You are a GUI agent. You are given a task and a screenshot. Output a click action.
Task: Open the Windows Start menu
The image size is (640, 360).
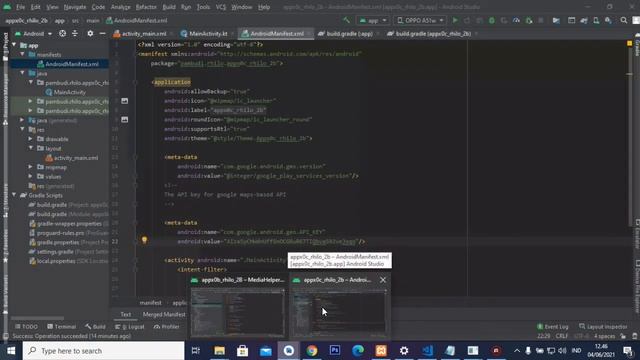click(x=11, y=351)
